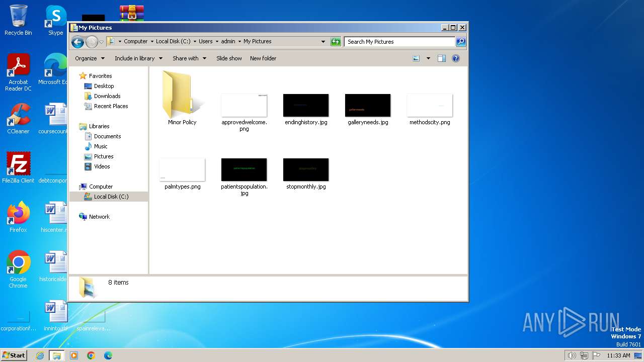Viewport: 644px width, 362px height.
Task: Click the CCleaner desktop icon
Action: click(x=18, y=119)
